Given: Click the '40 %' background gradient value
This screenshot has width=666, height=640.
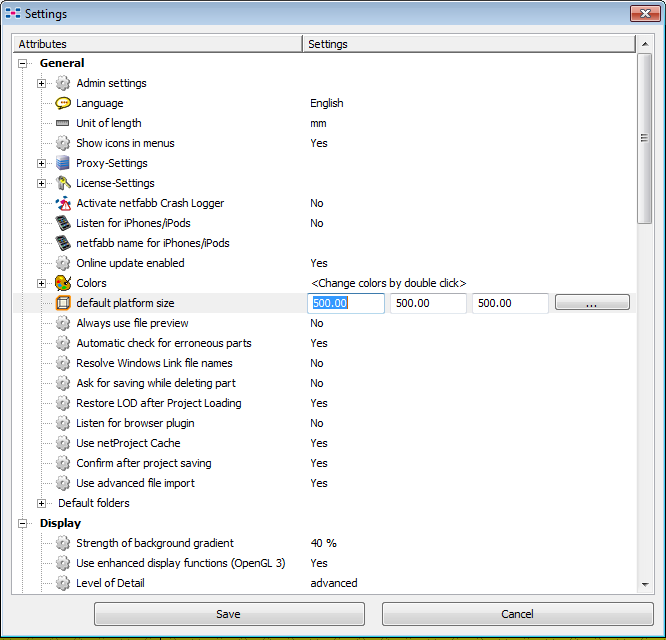Looking at the screenshot, I should 323,543.
